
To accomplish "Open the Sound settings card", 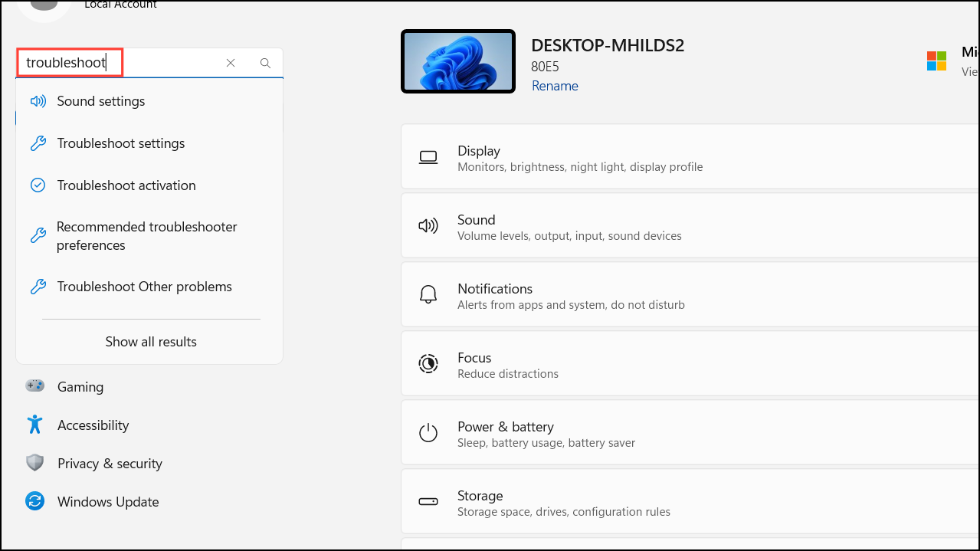I will pos(690,226).
